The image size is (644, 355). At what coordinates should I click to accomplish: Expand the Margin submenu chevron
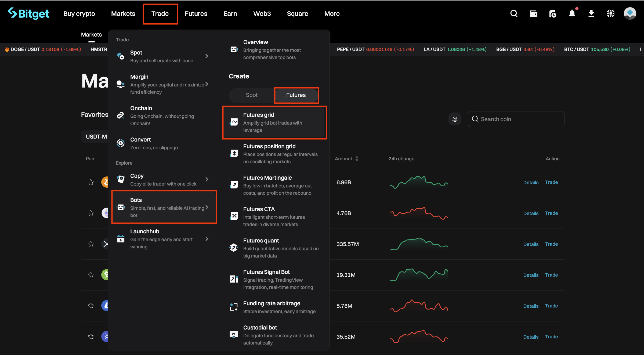207,84
